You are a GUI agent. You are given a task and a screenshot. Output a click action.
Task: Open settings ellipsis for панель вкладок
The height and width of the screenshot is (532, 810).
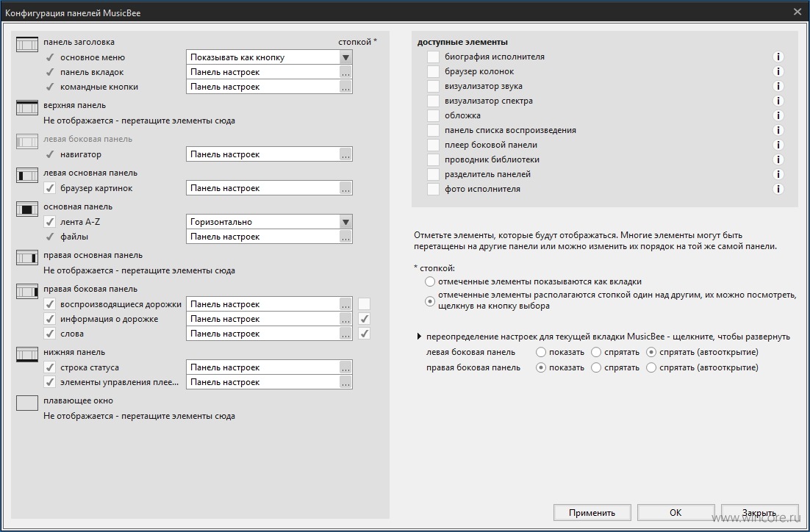345,72
